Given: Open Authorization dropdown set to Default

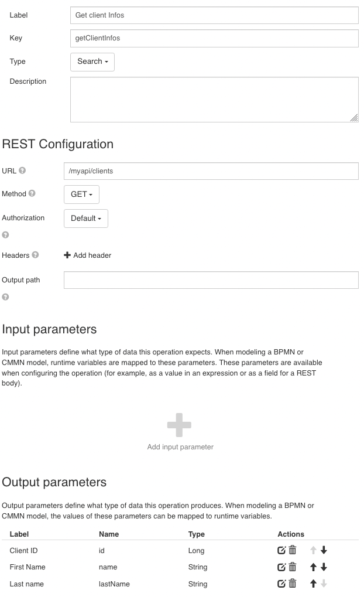Looking at the screenshot, I should [85, 218].
